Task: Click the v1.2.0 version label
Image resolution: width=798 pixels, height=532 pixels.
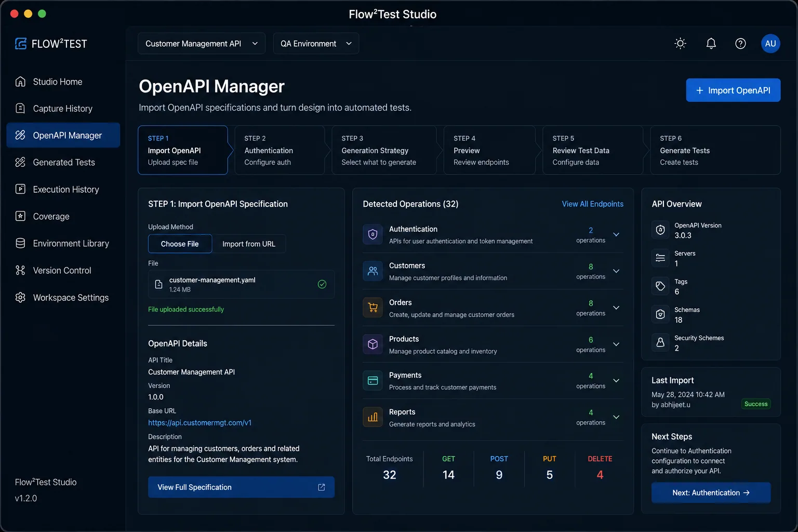Action: [26, 498]
